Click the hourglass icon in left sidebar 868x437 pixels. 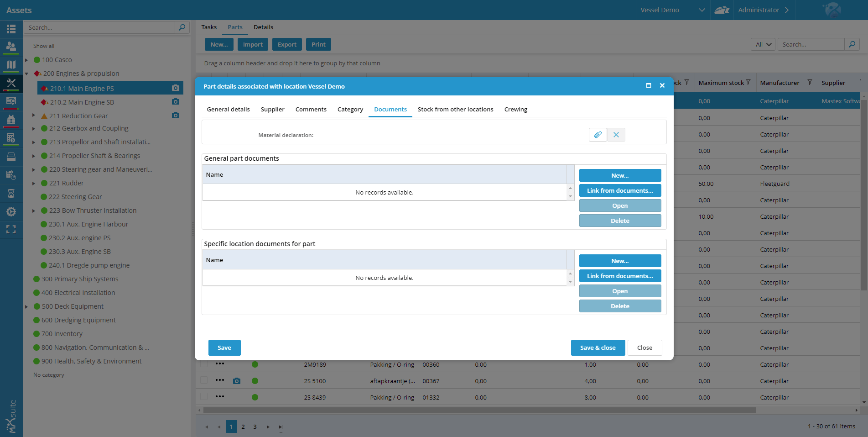click(11, 194)
